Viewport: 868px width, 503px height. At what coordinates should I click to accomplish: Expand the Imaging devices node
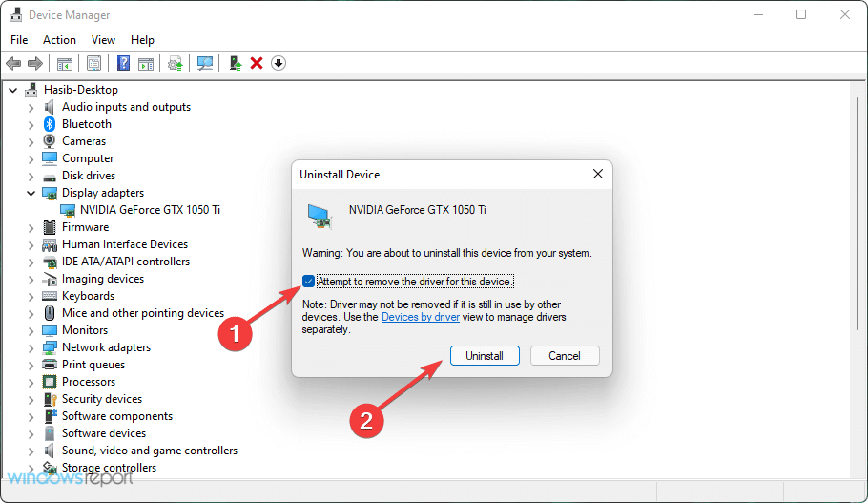pos(31,280)
